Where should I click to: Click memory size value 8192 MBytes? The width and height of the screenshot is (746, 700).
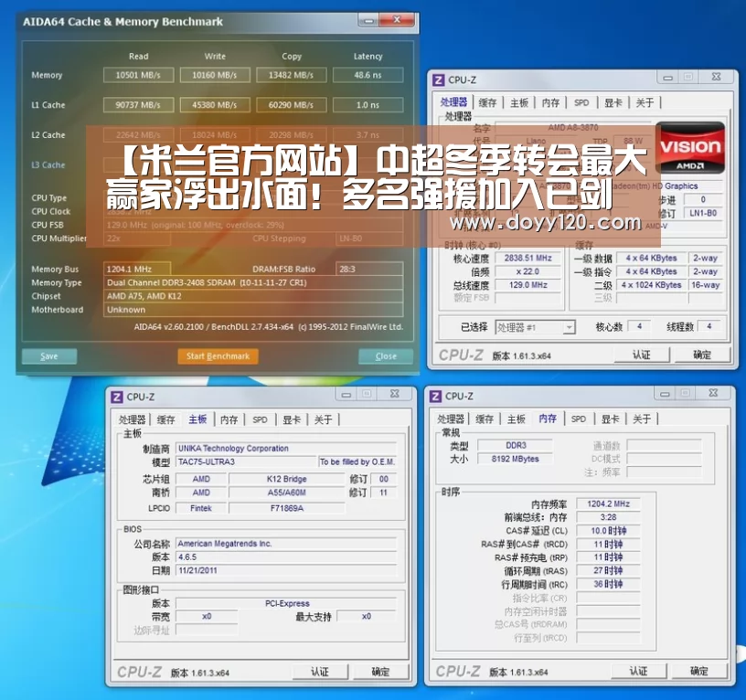point(516,459)
